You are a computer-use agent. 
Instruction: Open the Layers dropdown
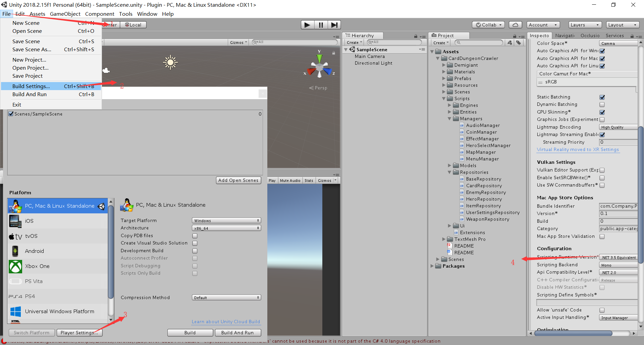(585, 25)
